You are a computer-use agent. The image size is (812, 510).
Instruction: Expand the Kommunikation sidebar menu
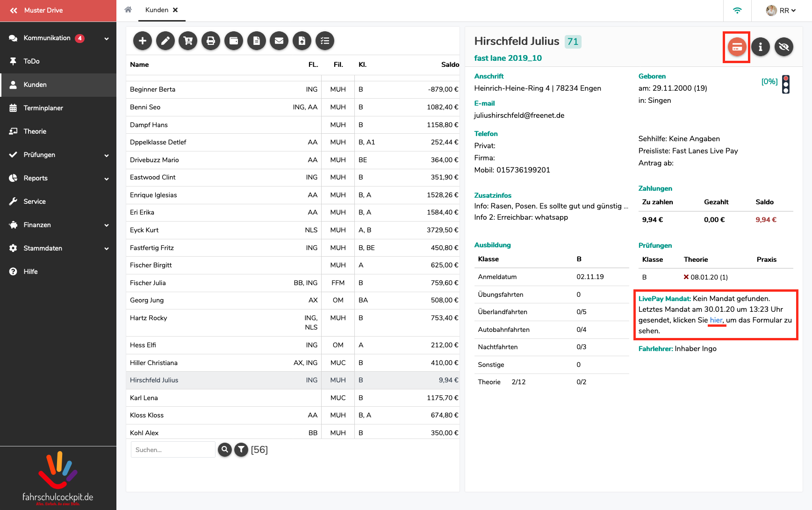coord(107,38)
